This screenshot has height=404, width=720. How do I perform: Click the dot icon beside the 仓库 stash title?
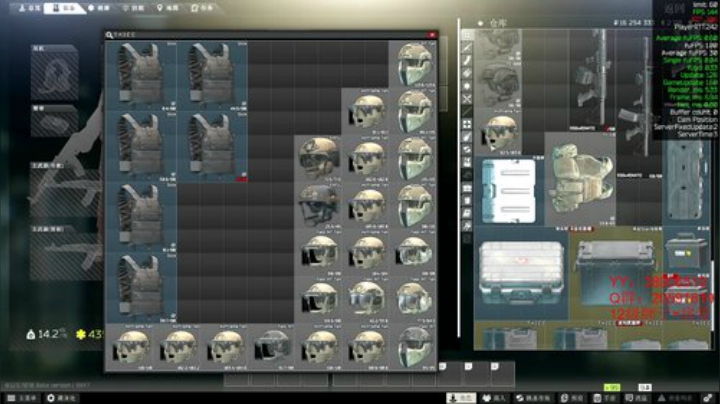(x=480, y=23)
